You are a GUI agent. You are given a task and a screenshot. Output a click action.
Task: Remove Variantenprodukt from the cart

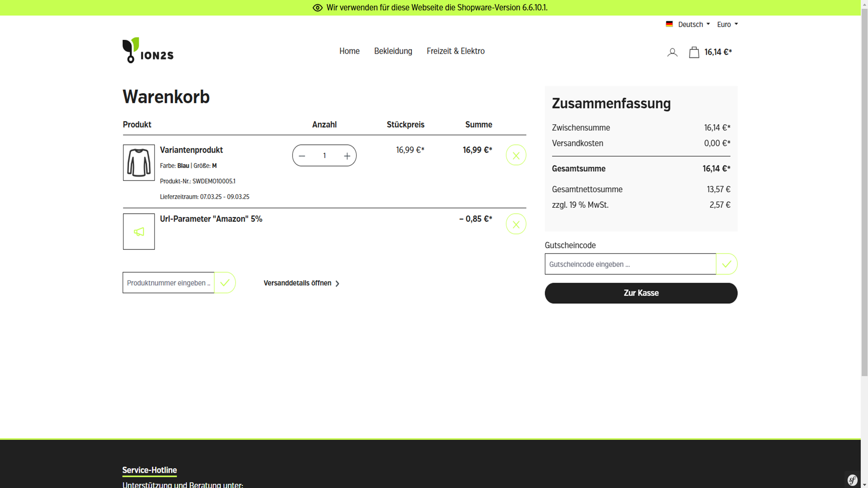point(516,155)
